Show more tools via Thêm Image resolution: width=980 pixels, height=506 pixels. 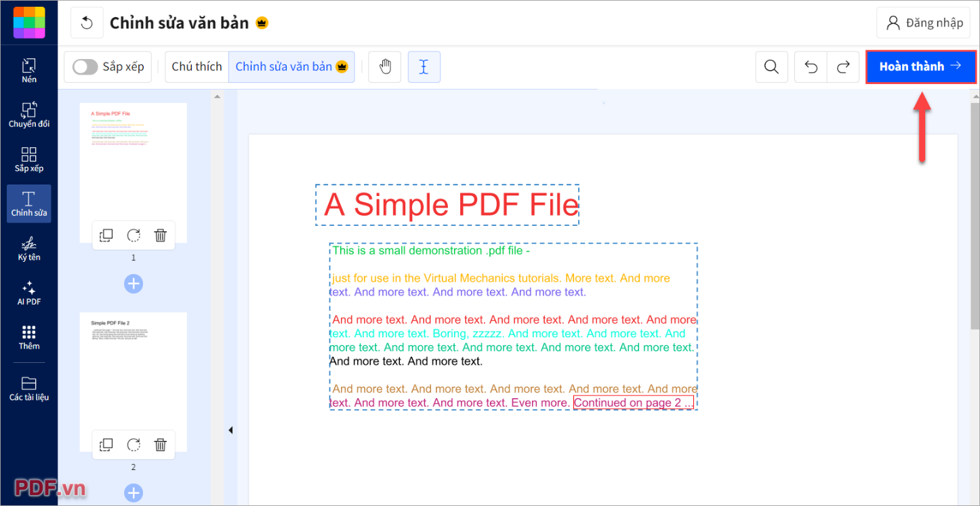click(x=29, y=337)
